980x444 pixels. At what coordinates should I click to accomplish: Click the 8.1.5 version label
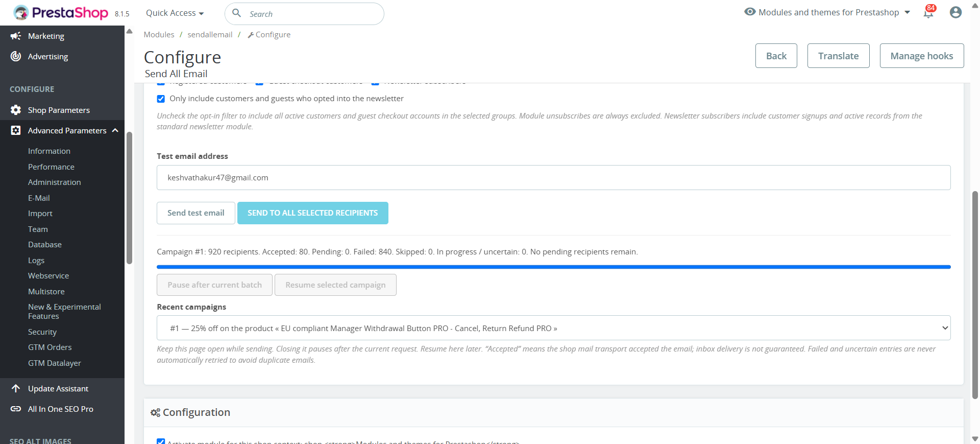(122, 14)
